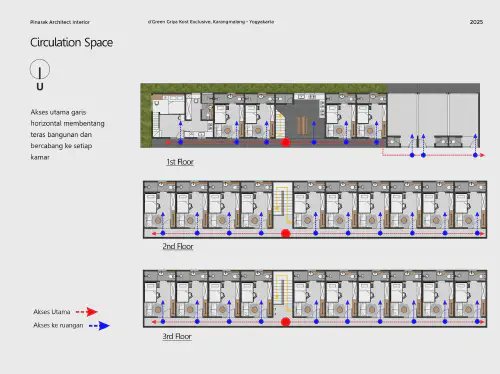Click the "2nd Floor" label
This screenshot has height=374, width=500.
click(x=178, y=246)
